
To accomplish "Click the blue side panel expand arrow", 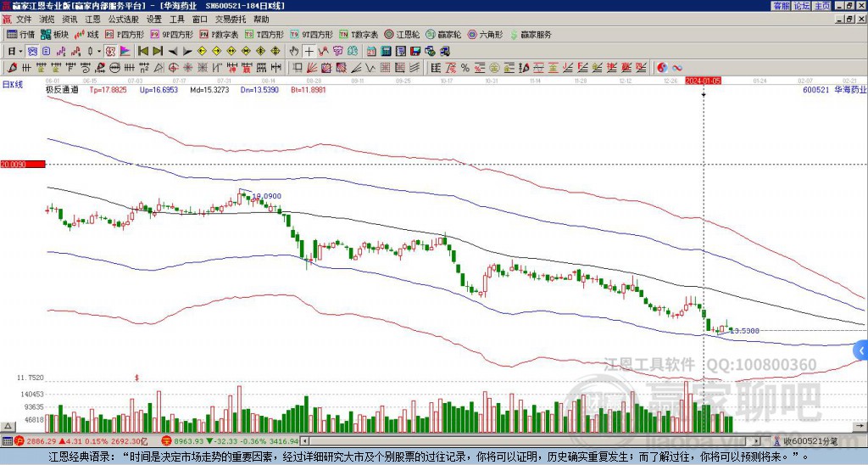I will (x=861, y=350).
